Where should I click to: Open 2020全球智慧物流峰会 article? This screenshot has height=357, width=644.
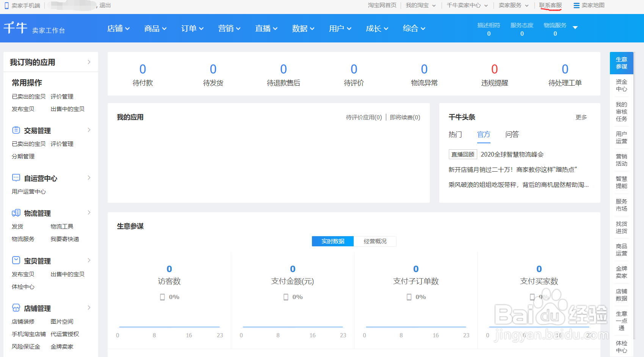(x=512, y=155)
